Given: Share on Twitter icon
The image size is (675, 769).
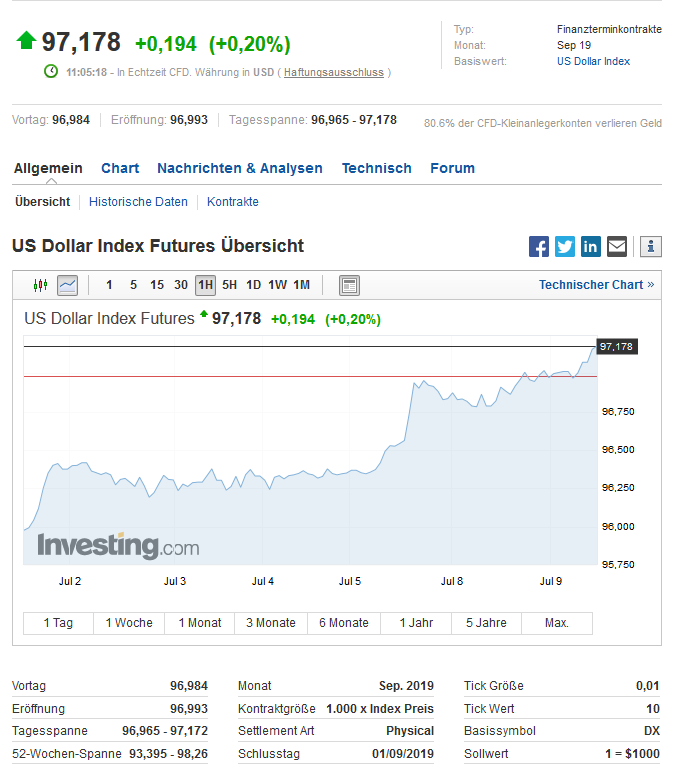Looking at the screenshot, I should [565, 247].
